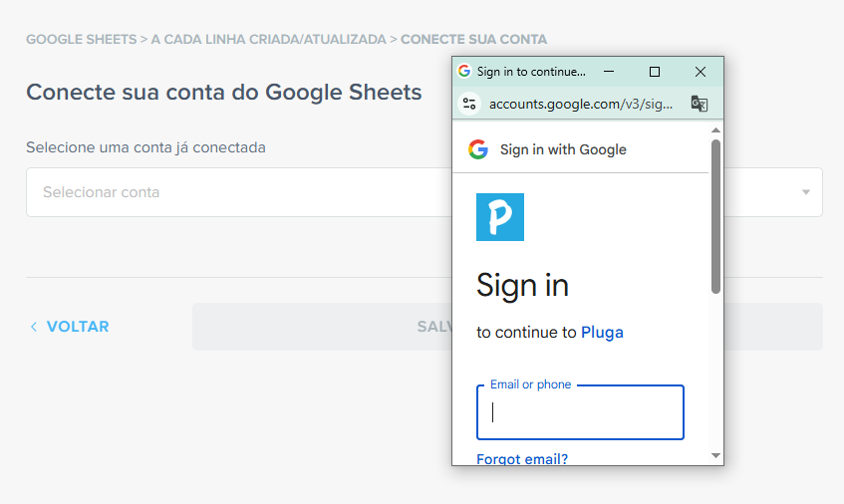This screenshot has height=504, width=844.
Task: Select the A CADA LINHA CRIADA/ATUALIZADA breadcrumb
Action: tap(268, 40)
